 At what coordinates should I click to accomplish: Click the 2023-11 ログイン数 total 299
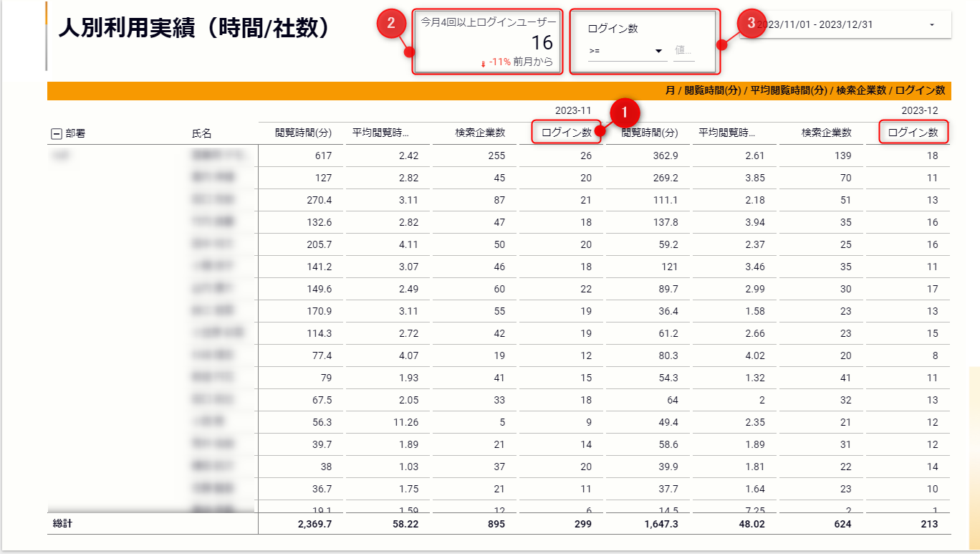582,524
